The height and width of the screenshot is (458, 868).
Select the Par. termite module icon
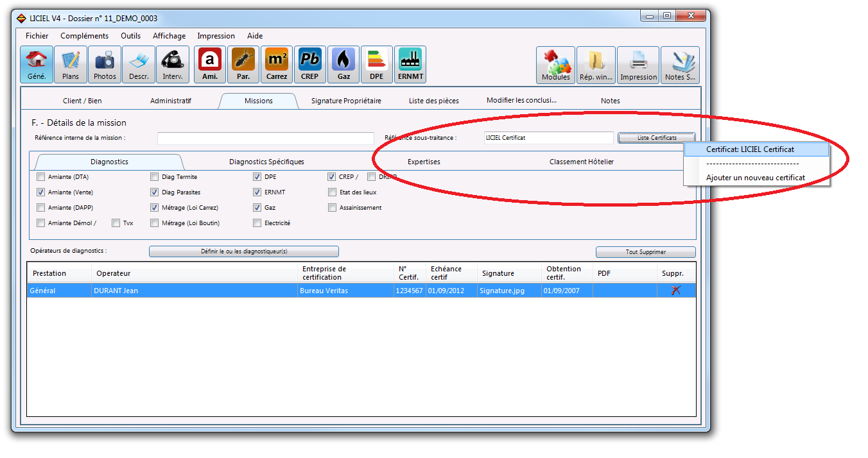tap(243, 65)
